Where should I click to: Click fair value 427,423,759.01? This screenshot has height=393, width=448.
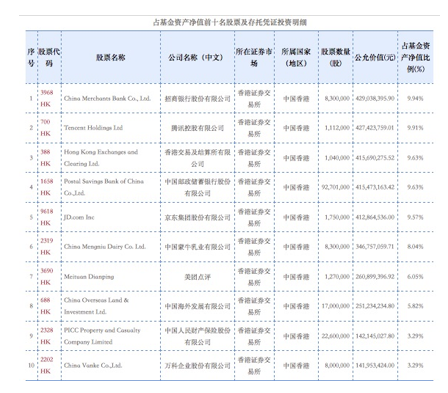pyautogui.click(x=375, y=128)
